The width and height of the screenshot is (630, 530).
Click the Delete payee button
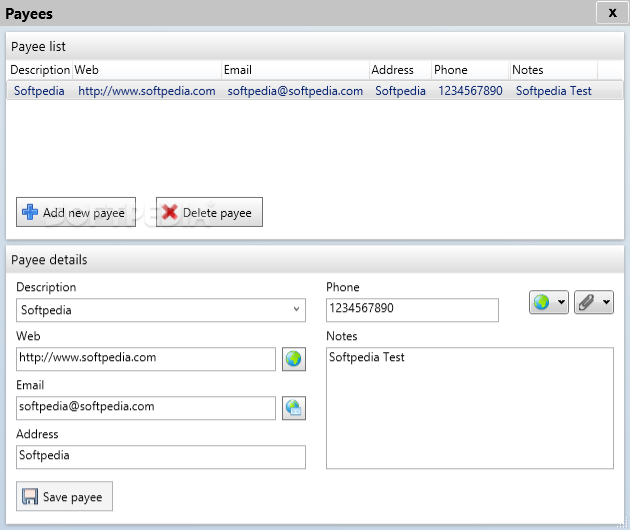tap(209, 212)
